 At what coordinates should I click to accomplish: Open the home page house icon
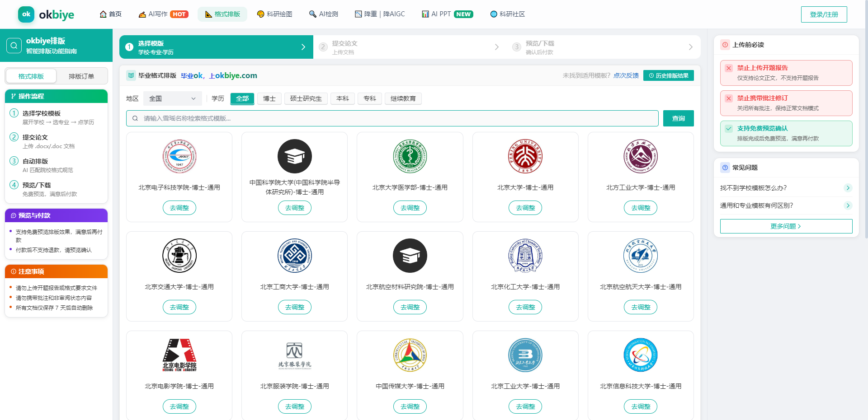(103, 14)
